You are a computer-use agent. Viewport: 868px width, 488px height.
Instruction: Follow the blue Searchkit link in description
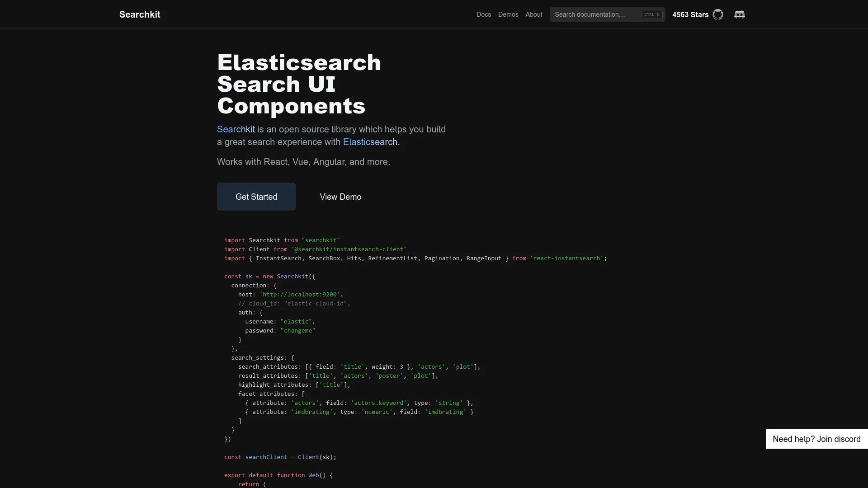[236, 129]
